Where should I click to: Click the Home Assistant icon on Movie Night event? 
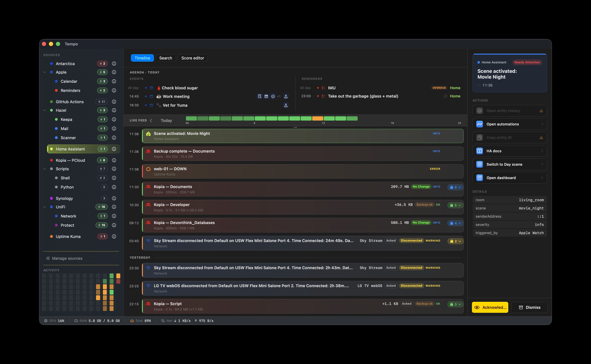point(149,134)
